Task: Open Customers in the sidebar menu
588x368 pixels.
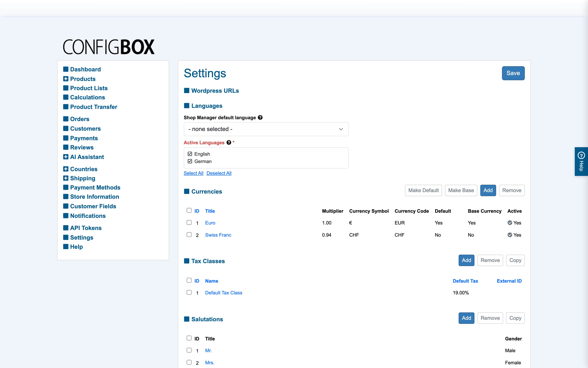Action: 85,128
